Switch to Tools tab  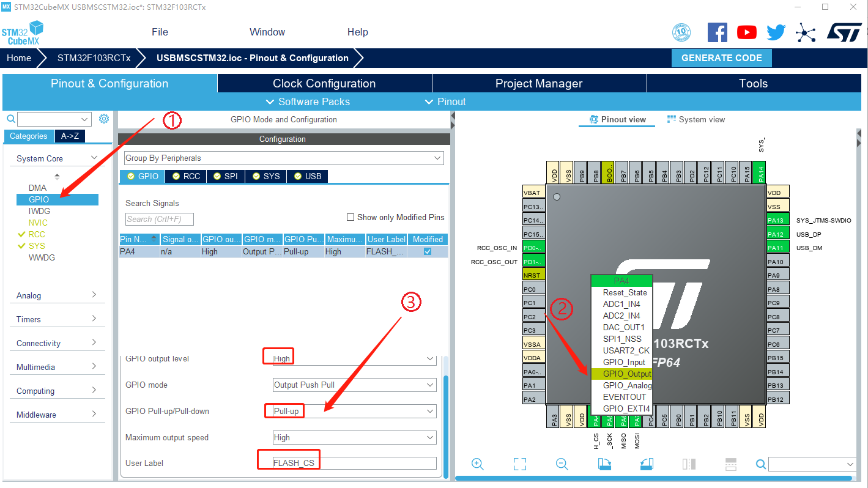click(753, 84)
